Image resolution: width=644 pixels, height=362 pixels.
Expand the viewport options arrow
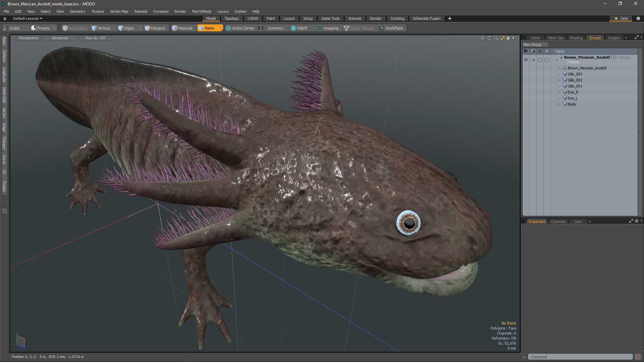click(x=514, y=38)
